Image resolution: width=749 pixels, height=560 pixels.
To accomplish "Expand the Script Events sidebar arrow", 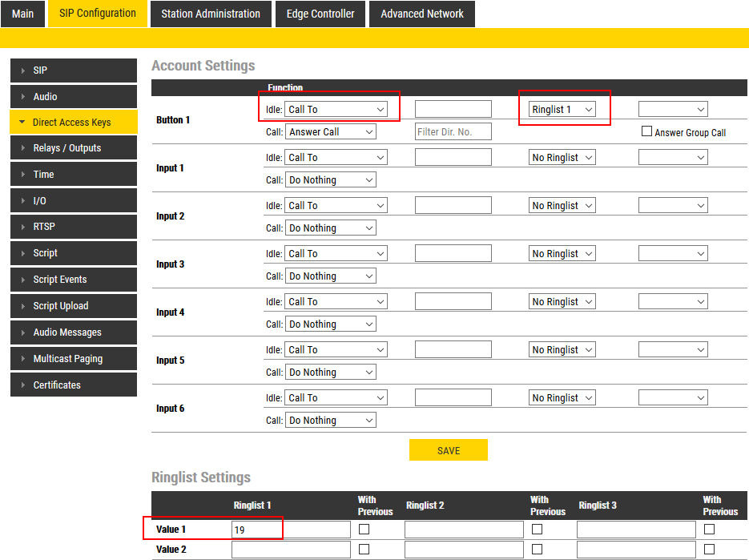I will point(22,280).
